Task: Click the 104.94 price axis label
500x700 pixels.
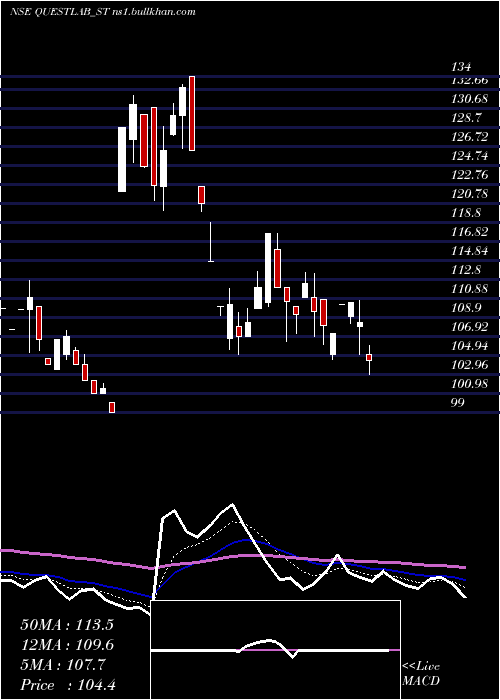Action: pyautogui.click(x=470, y=346)
